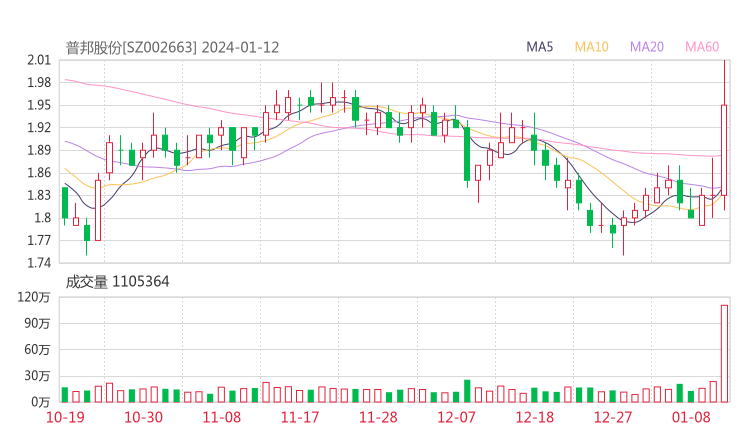Screen dimensions: 740x440
Task: Click the 10-19 date axis label
Action: (x=65, y=417)
